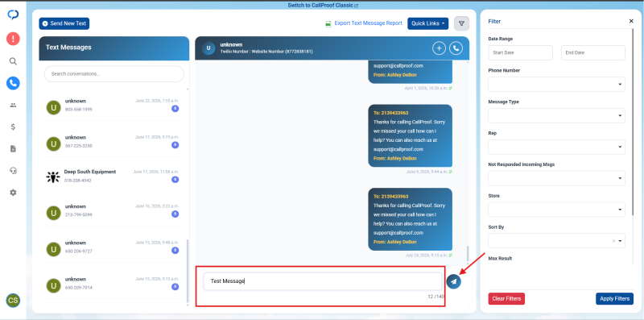
Task: Open the Quick Links dropdown menu
Action: (428, 23)
